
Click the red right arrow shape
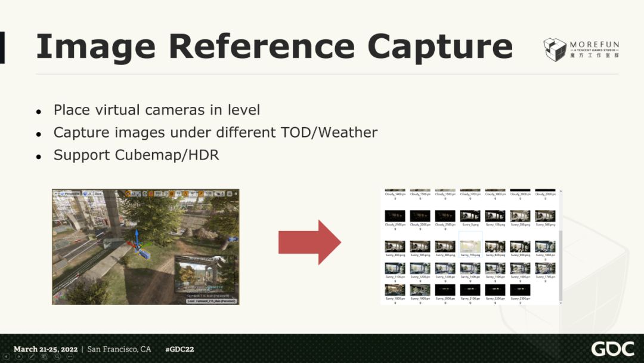pos(309,242)
